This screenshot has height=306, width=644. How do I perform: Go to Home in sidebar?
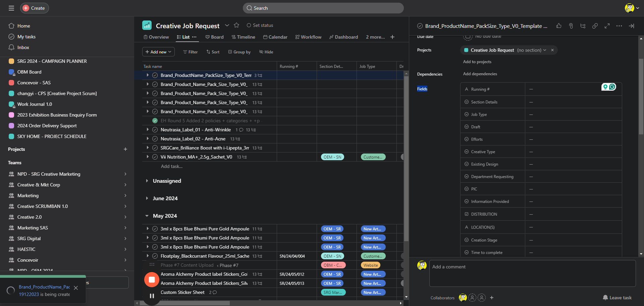click(x=23, y=26)
